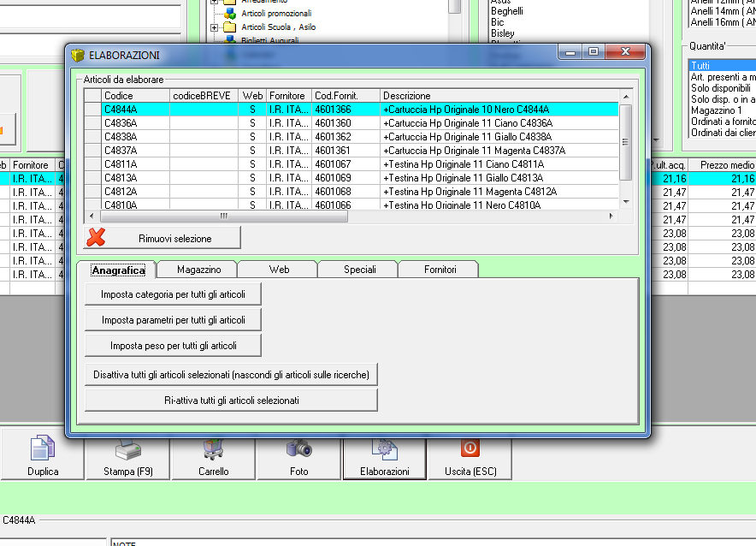Click the Stampa (F9) printer icon
Viewport: 756px width, 546px height.
pos(127,449)
